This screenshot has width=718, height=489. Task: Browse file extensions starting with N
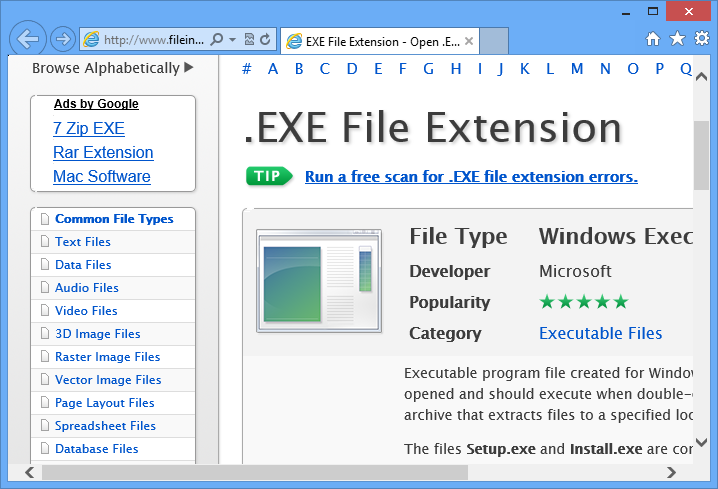click(x=605, y=69)
